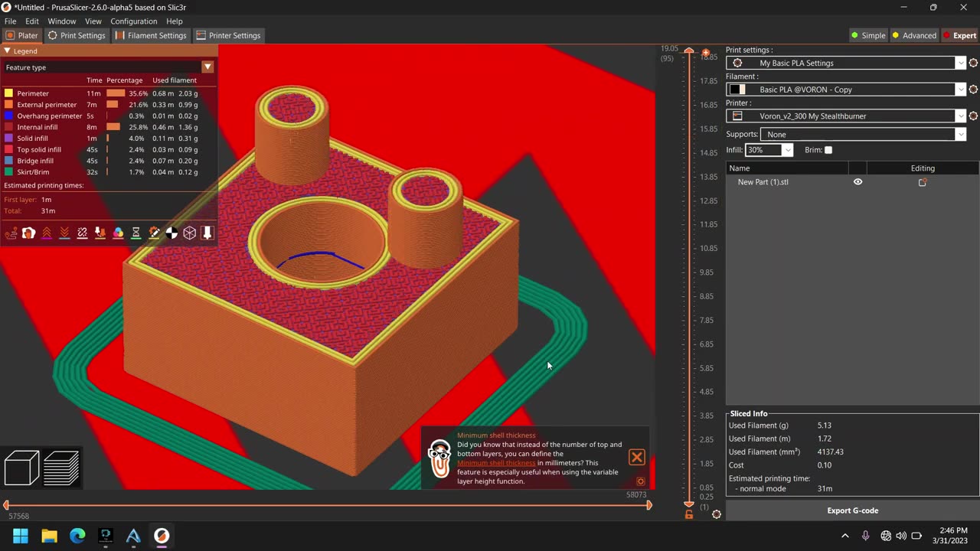This screenshot has height=551, width=980.
Task: Click the layers preview view icon
Action: point(61,468)
